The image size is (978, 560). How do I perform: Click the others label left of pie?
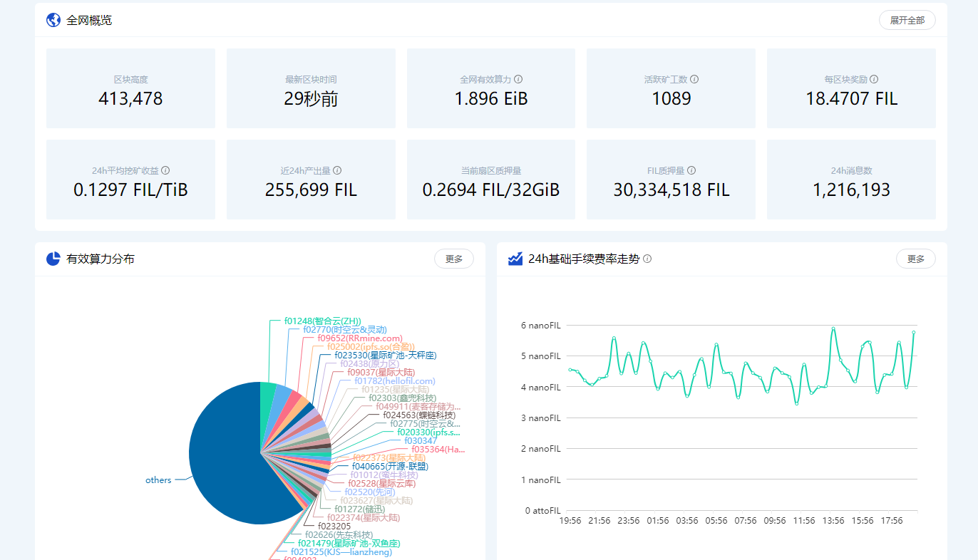(158, 480)
